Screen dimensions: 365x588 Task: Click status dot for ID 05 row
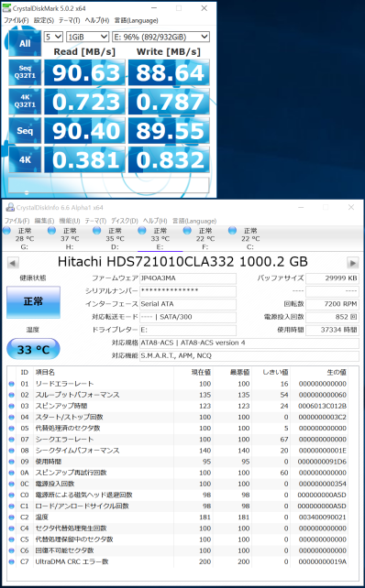click(11, 429)
